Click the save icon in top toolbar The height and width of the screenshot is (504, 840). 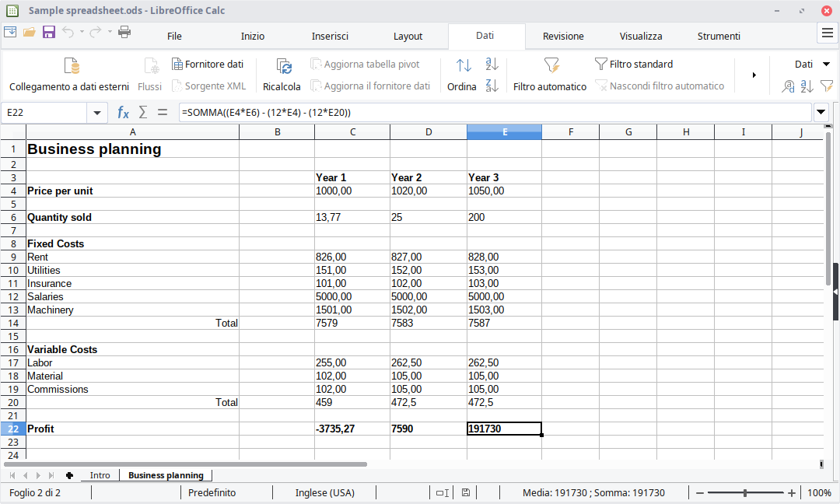(x=48, y=32)
